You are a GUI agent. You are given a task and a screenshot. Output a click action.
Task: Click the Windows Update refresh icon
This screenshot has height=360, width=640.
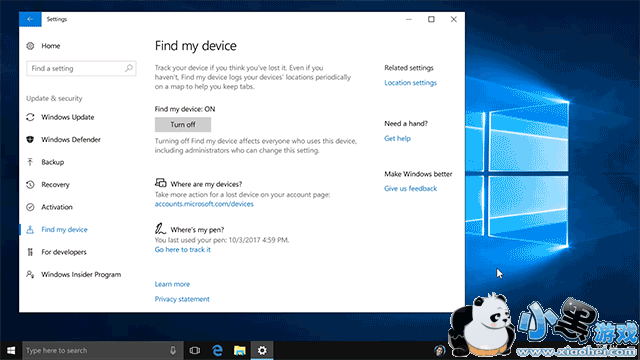tap(30, 117)
